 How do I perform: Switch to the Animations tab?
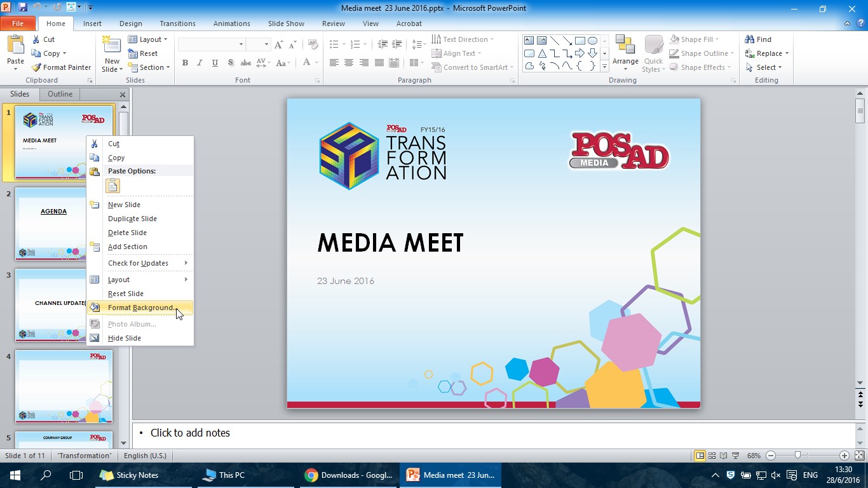point(232,24)
